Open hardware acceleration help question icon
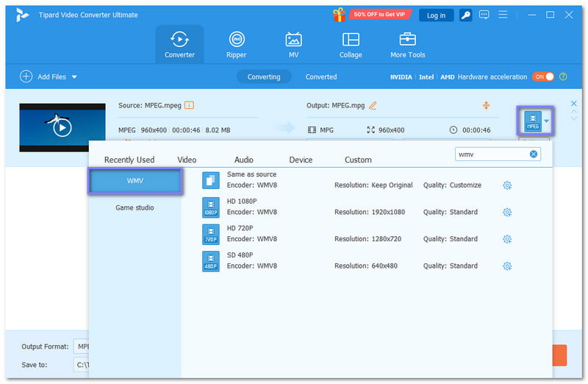 click(x=563, y=77)
